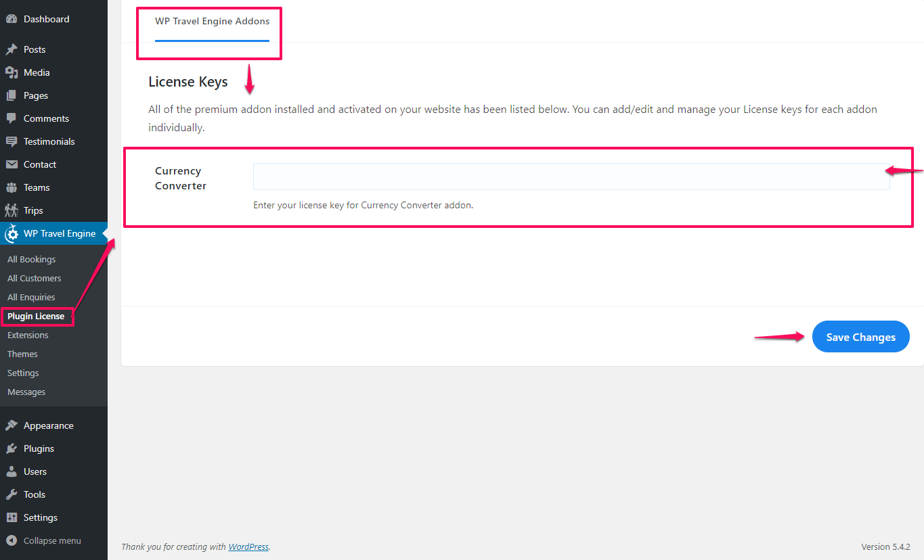Click the Contact envelope icon
Screen dimensions: 924x560
point(12,164)
